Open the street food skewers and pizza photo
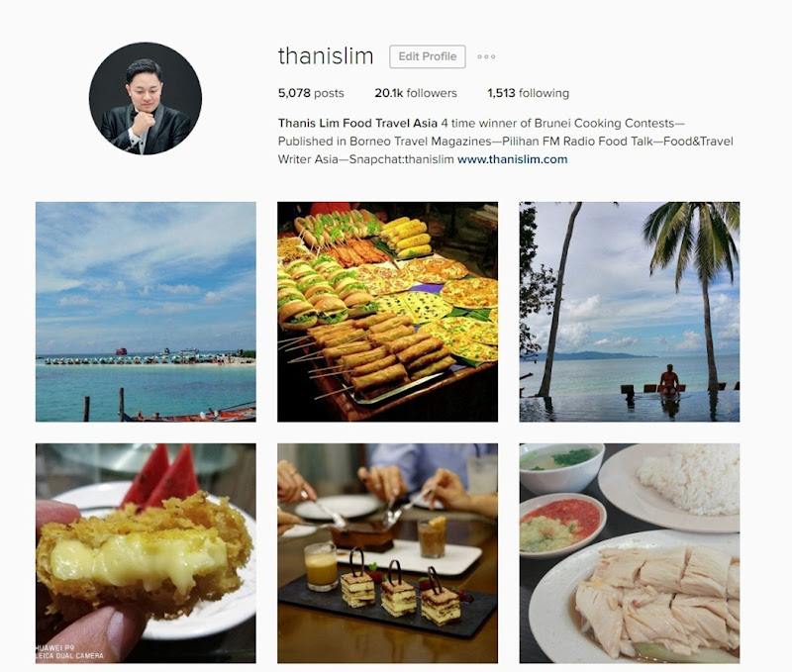Screen dimensions: 792x672 tap(387, 312)
